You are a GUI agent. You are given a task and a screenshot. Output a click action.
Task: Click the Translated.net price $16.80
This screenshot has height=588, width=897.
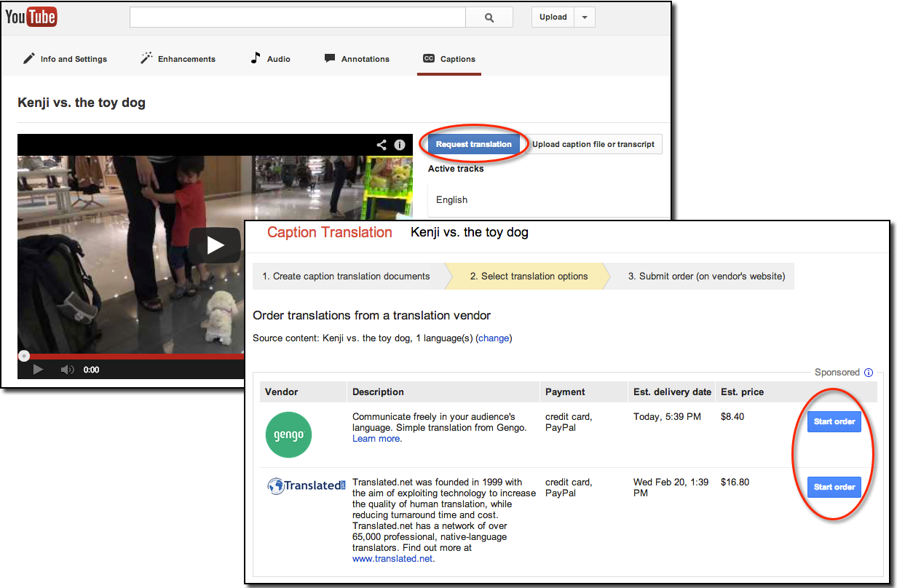(735, 482)
